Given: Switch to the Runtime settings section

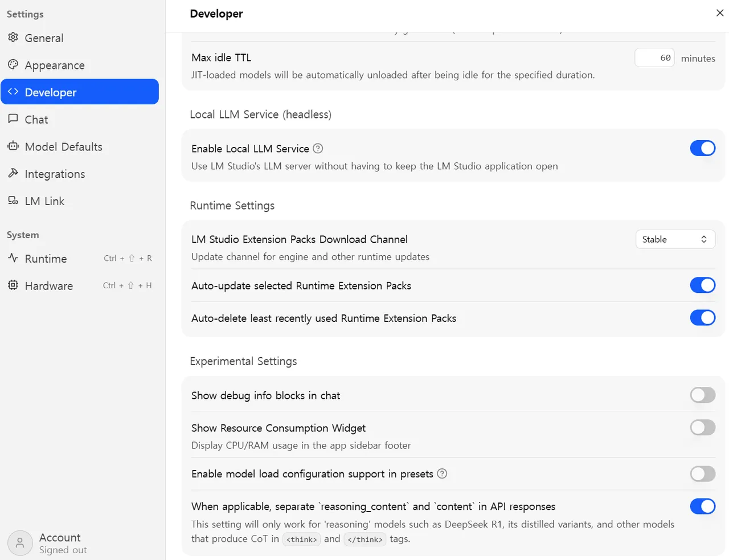Looking at the screenshot, I should coord(46,259).
